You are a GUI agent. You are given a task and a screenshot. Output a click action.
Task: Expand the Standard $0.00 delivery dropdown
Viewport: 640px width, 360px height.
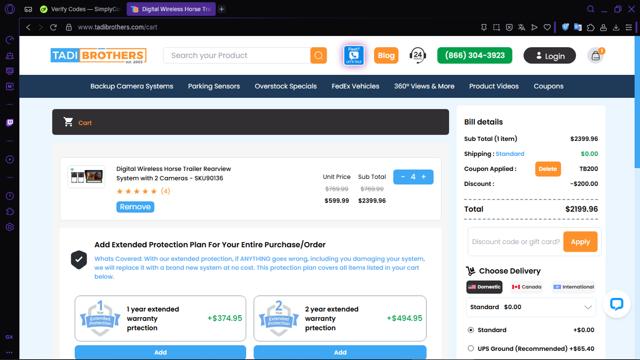tap(531, 307)
